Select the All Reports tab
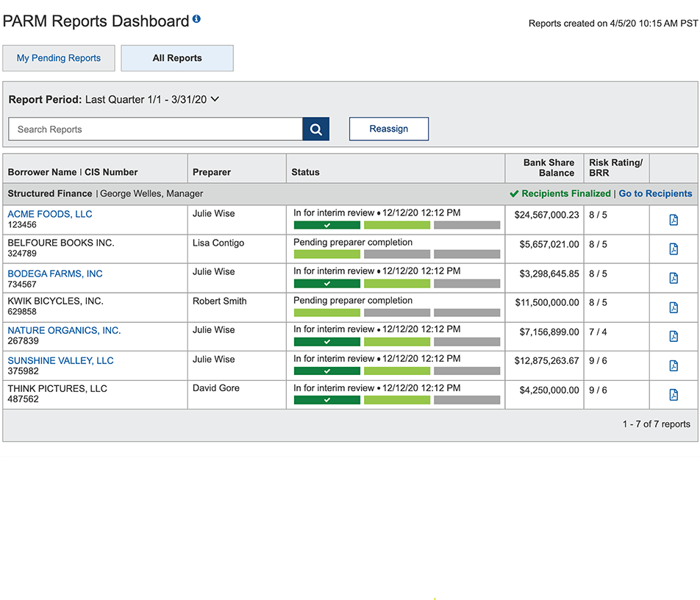Viewport: 700px width, 600px height. coord(177,58)
